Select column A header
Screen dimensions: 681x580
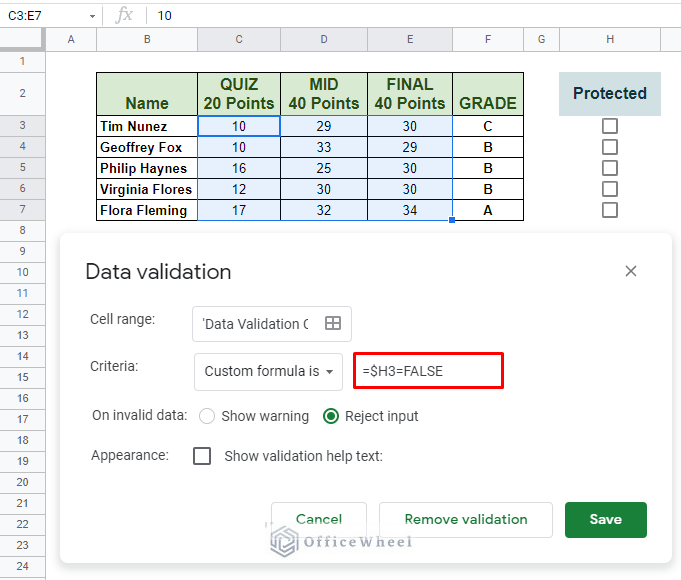click(x=71, y=40)
